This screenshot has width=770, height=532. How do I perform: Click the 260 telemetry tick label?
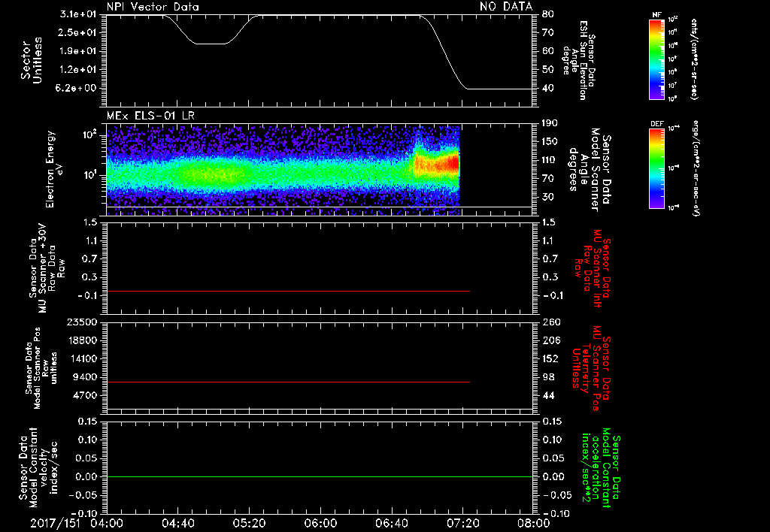[x=550, y=322]
